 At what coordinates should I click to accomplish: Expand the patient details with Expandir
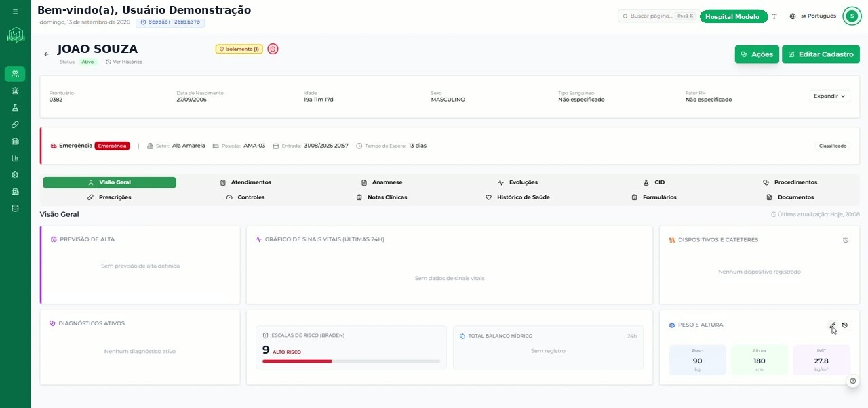coord(829,96)
